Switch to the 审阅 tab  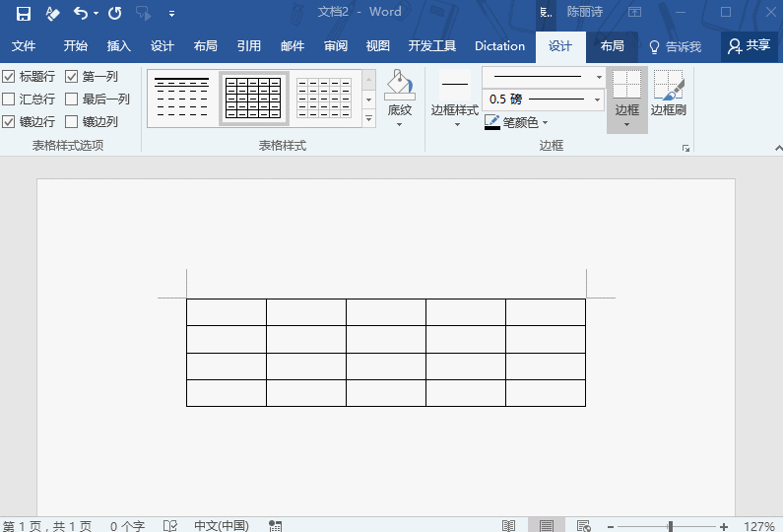tap(336, 46)
